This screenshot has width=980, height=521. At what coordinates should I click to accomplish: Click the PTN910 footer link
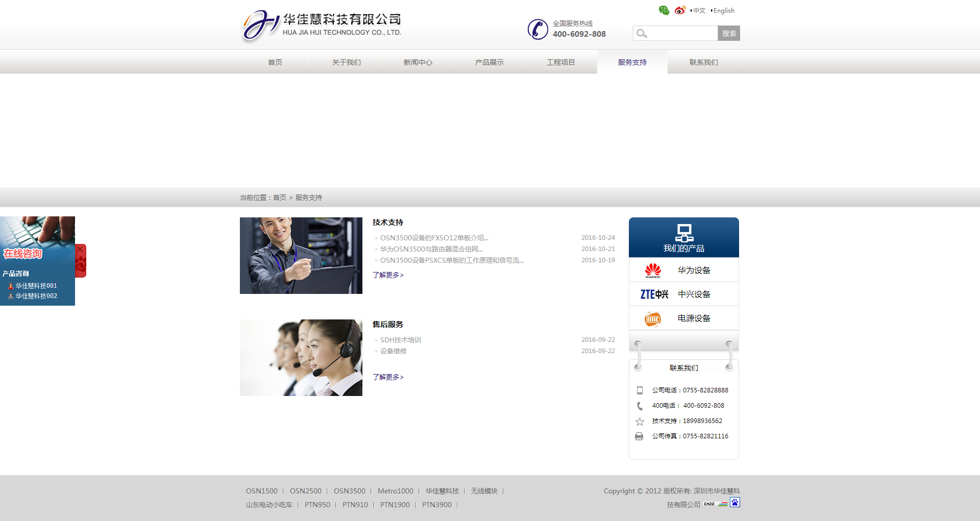click(x=355, y=505)
